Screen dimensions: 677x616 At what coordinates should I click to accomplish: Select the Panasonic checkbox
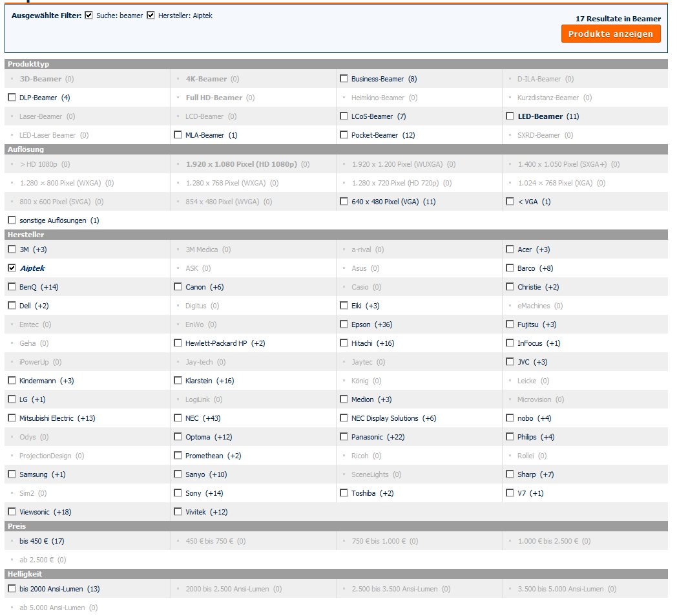tap(344, 437)
